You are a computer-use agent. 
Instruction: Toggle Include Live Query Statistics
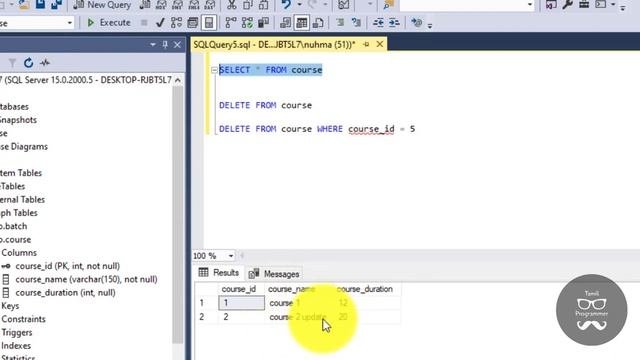(247, 23)
